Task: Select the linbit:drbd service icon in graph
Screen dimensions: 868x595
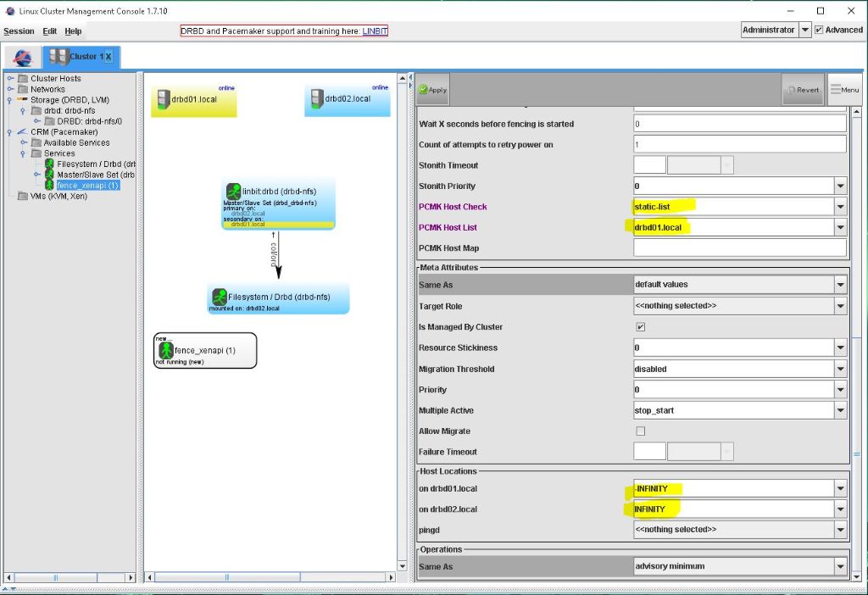Action: [x=232, y=192]
